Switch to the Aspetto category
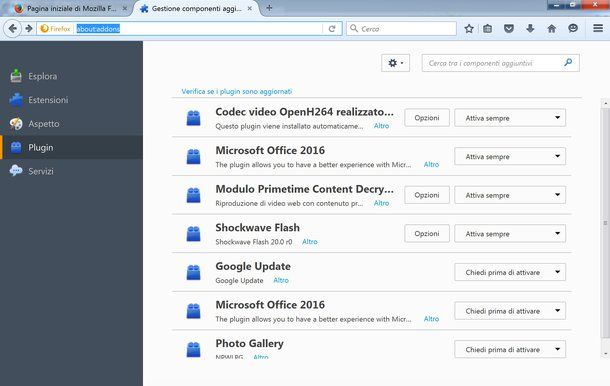 click(x=71, y=124)
